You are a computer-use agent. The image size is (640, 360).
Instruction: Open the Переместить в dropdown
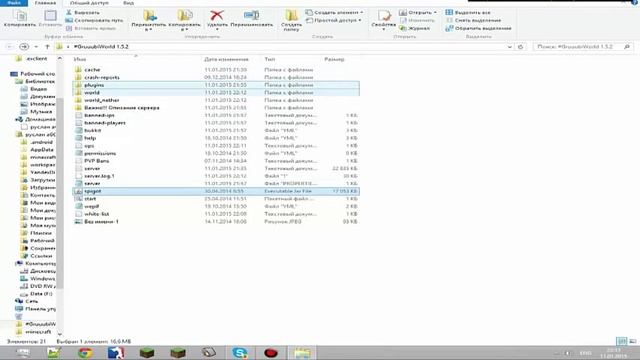149,20
